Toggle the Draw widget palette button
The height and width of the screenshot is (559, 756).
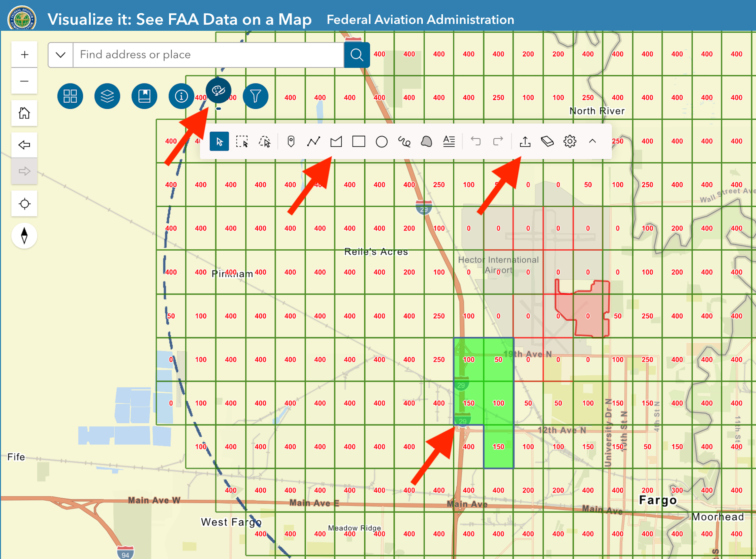[x=218, y=91]
